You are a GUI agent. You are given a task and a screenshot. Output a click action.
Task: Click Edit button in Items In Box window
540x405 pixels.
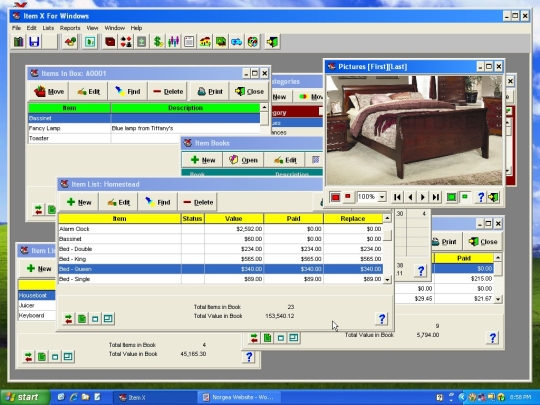coord(89,91)
